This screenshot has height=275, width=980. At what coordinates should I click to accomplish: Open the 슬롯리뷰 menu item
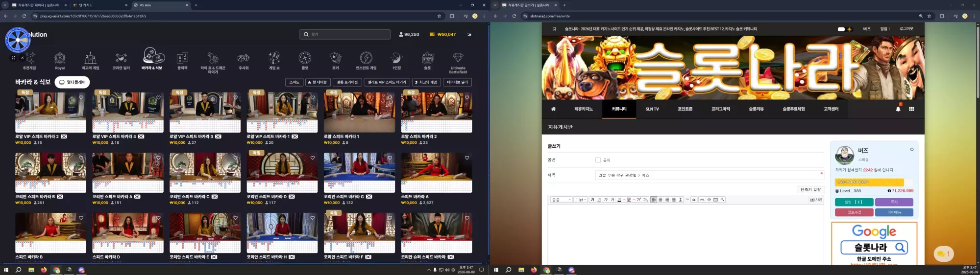pos(756,109)
